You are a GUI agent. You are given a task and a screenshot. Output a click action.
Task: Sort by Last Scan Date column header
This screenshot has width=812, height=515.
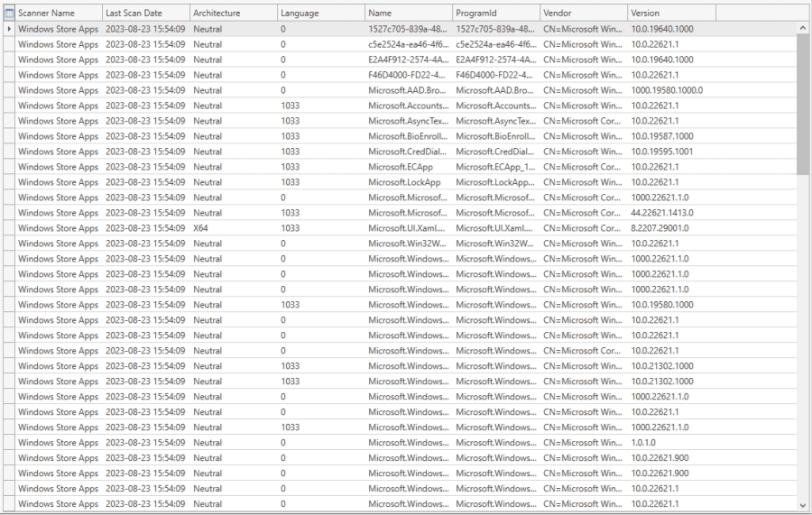coord(146,14)
